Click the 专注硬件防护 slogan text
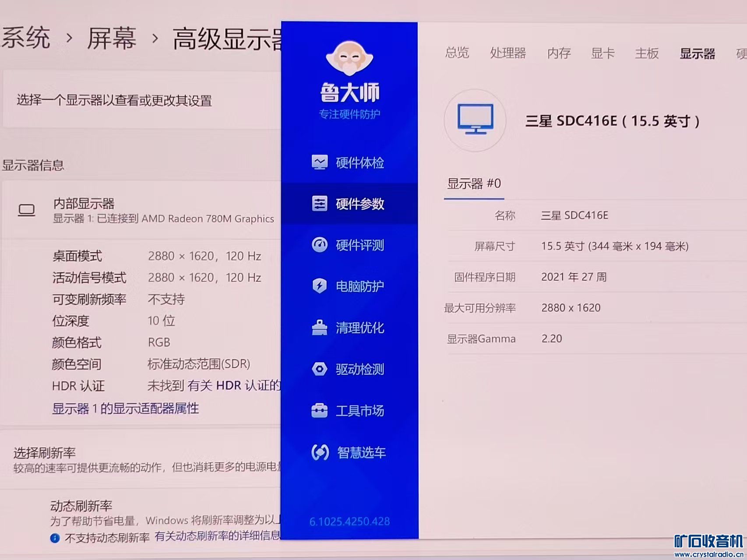 coord(349,114)
